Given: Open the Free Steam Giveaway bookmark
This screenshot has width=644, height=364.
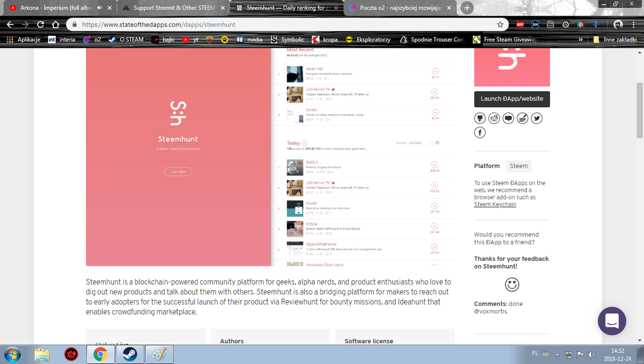Looking at the screenshot, I should pos(505,39).
